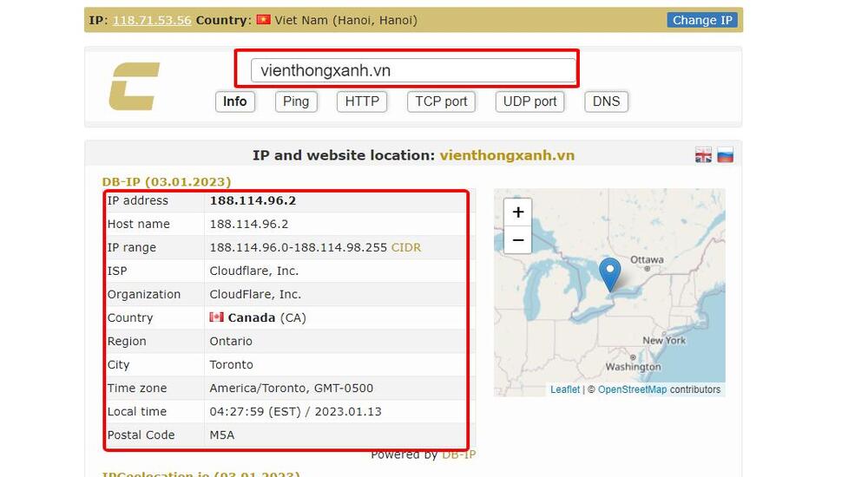Image resolution: width=868 pixels, height=477 pixels.
Task: Switch to English with UK flag icon
Action: click(x=703, y=155)
